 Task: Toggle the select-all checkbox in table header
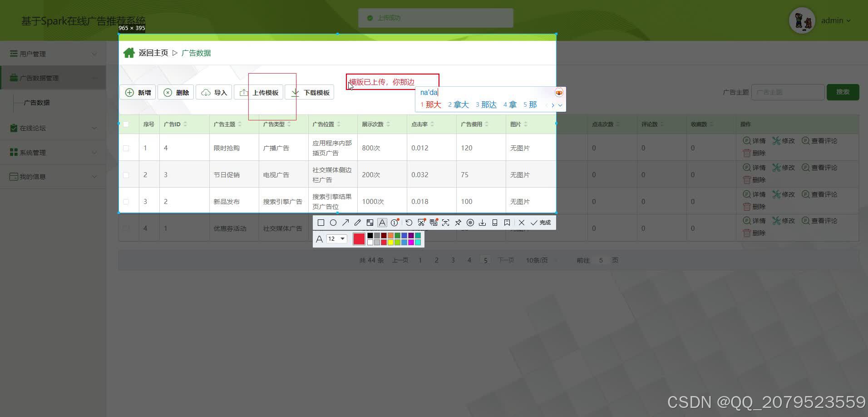126,124
